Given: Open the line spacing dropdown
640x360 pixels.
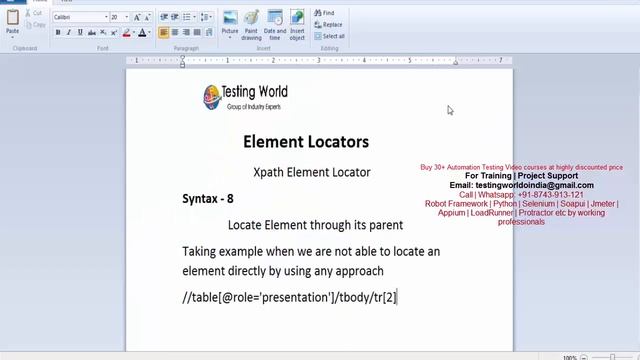Looking at the screenshot, I should click(x=206, y=17).
